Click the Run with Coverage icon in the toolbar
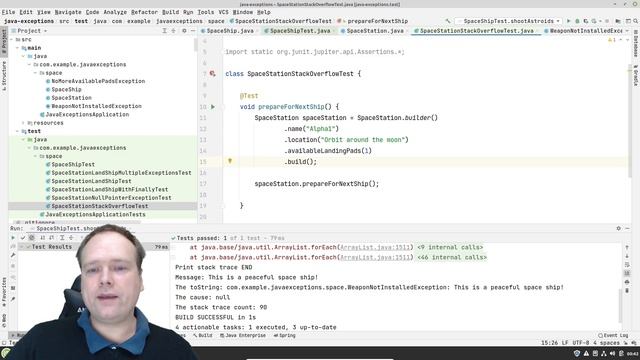 click(x=586, y=21)
